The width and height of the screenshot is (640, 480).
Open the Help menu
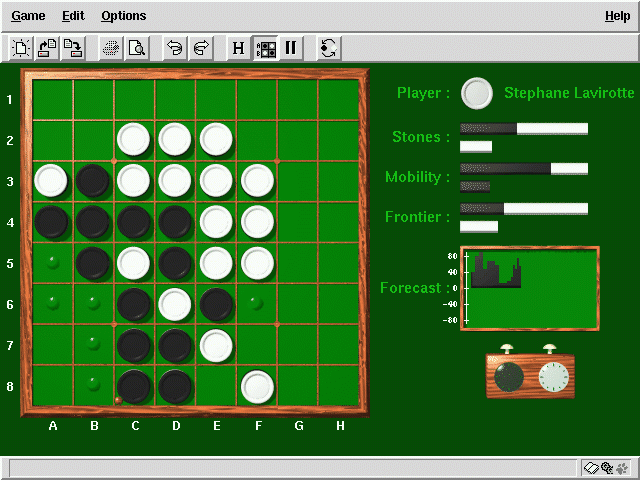617,16
